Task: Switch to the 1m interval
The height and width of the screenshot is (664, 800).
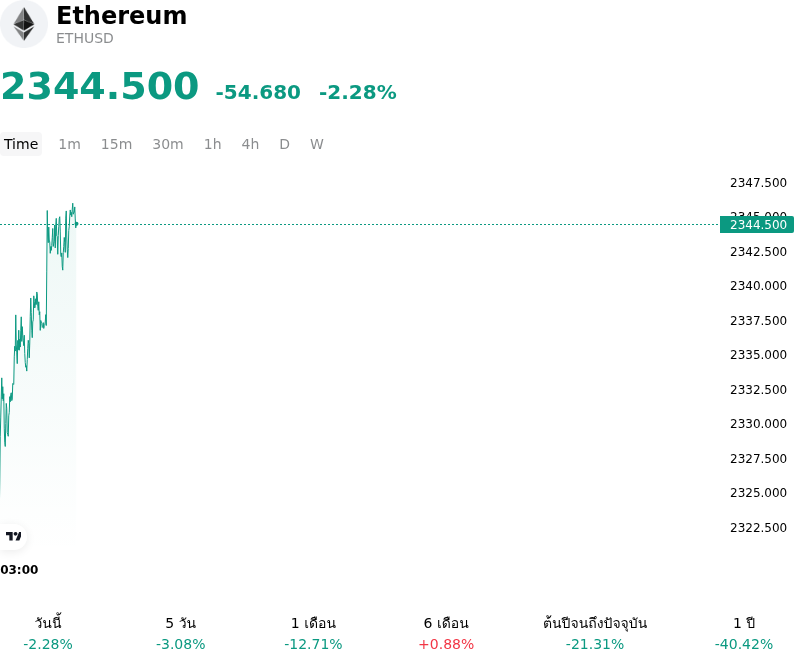Action: pos(69,144)
